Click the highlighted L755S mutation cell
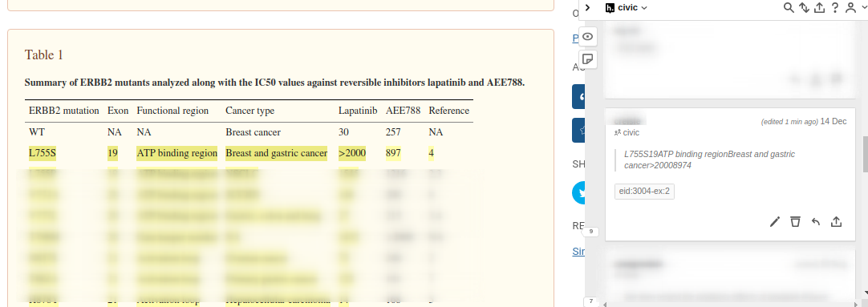Screen dimensions: 868x307 pos(43,152)
